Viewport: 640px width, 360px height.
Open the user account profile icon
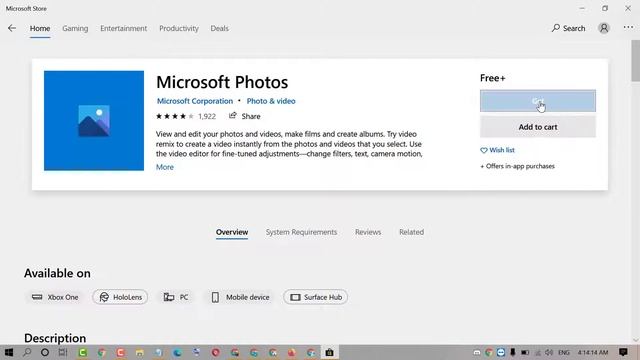604,28
